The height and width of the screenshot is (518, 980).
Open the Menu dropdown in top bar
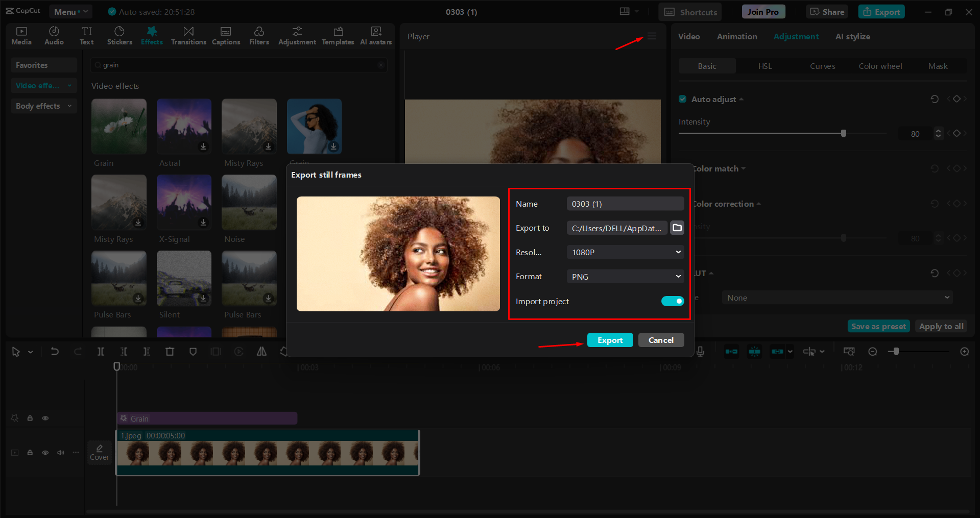click(70, 11)
